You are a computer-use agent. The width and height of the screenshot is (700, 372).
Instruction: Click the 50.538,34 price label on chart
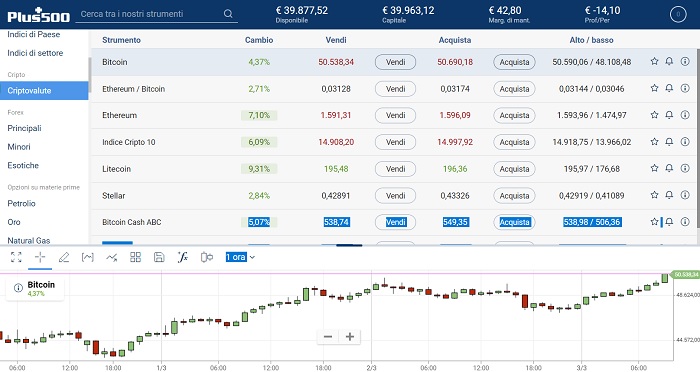[685, 274]
